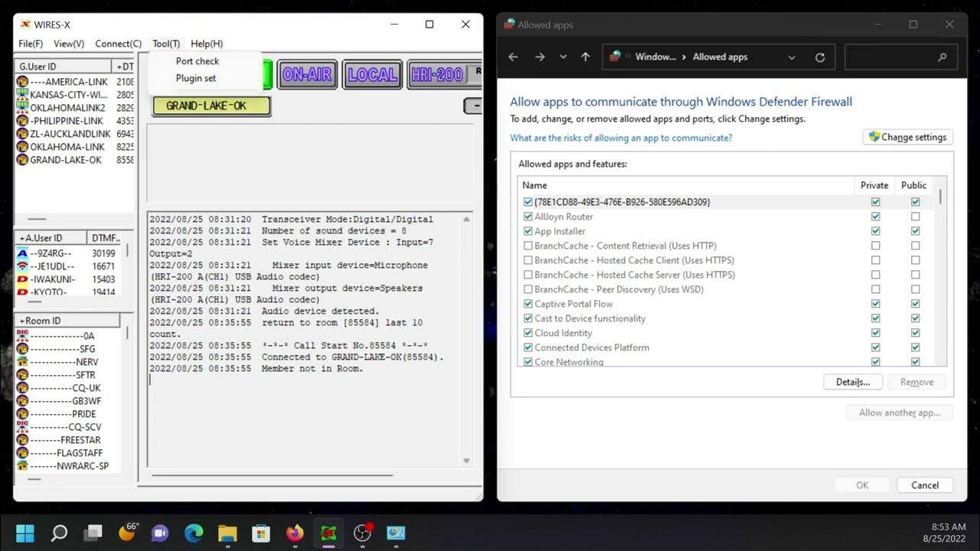This screenshot has width=980, height=551.
Task: Open Windows Start menu
Action: tap(25, 533)
